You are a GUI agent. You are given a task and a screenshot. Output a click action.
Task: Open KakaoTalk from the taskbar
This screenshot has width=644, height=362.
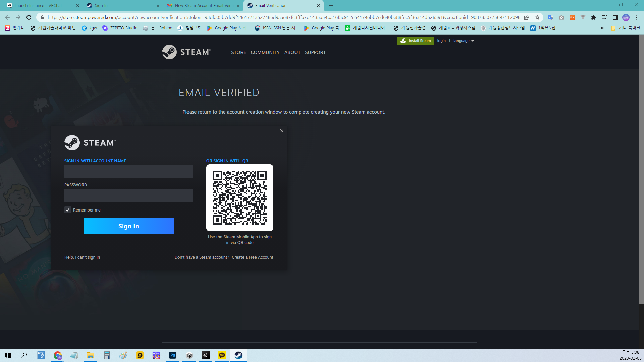(222, 355)
